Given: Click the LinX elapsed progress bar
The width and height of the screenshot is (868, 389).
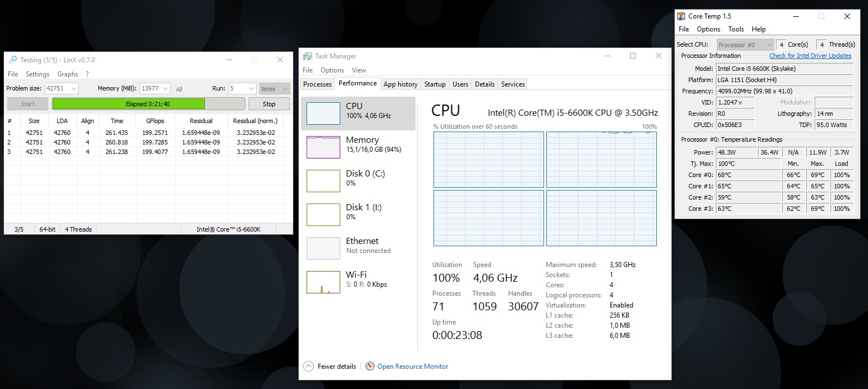Looking at the screenshot, I should coord(148,104).
